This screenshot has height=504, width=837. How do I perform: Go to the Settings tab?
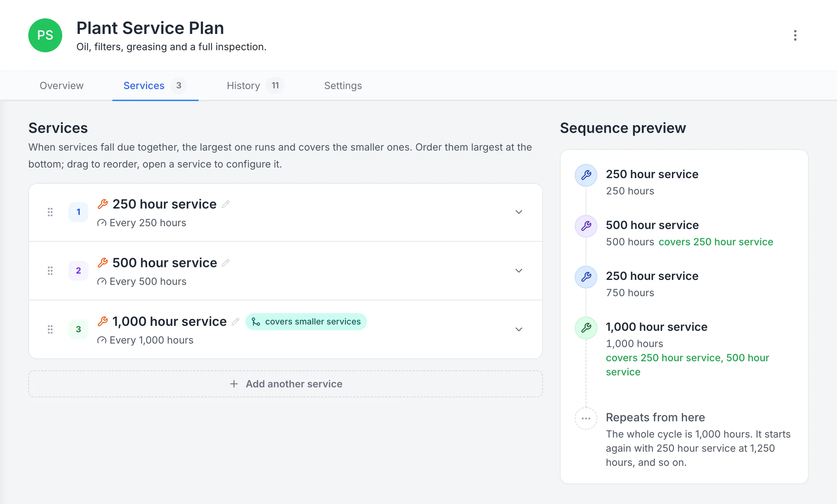pos(343,86)
